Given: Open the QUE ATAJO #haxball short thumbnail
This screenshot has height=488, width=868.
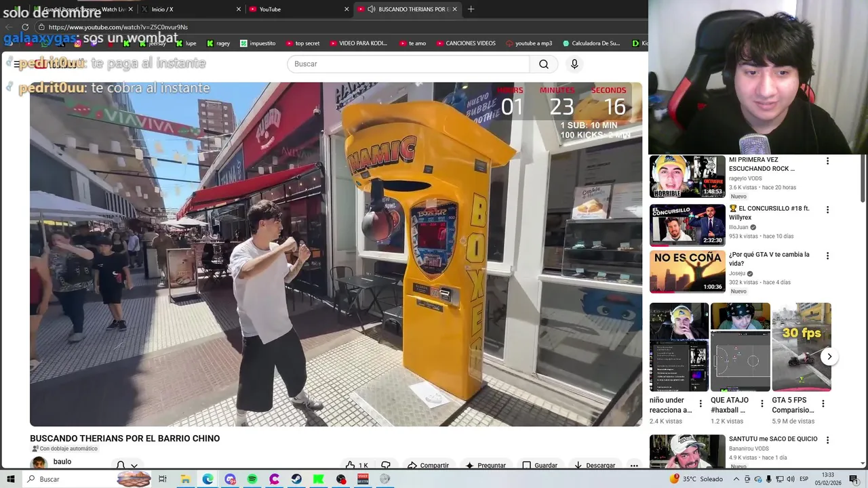Looking at the screenshot, I should click(x=741, y=347).
